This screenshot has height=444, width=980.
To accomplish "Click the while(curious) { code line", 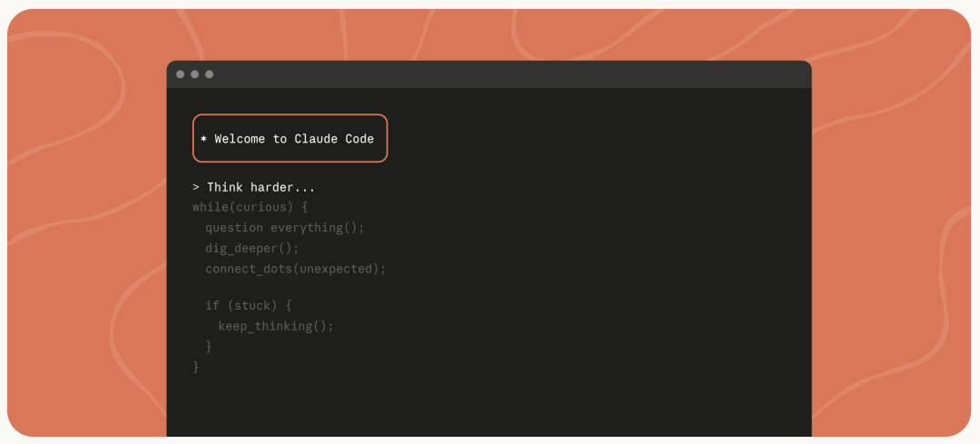I will point(250,207).
